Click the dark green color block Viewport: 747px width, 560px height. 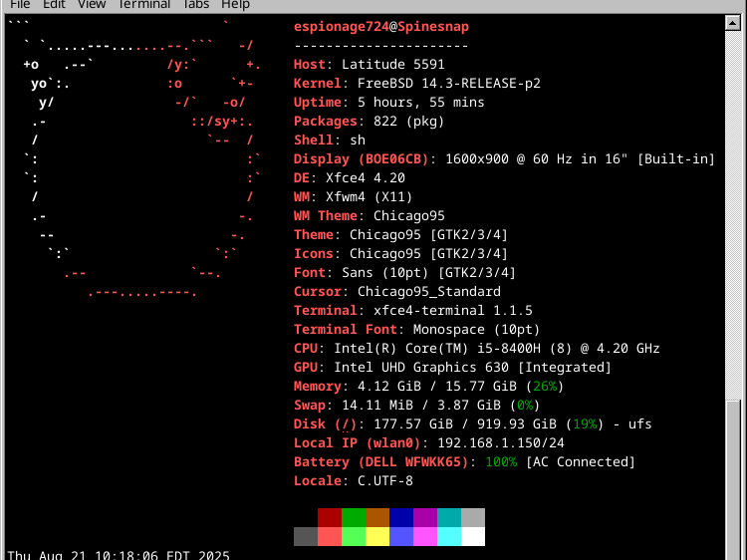pos(354,517)
